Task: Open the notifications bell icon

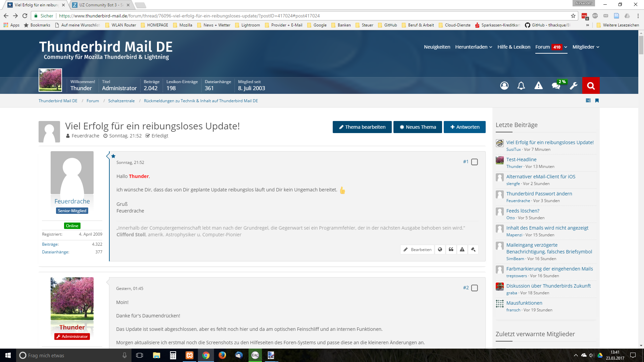Action: coord(521,86)
